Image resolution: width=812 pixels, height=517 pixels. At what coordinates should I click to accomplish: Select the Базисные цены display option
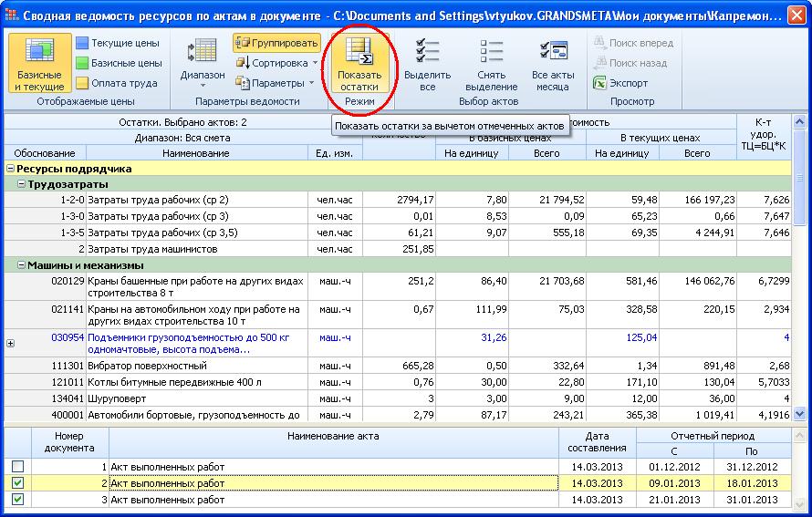point(119,63)
